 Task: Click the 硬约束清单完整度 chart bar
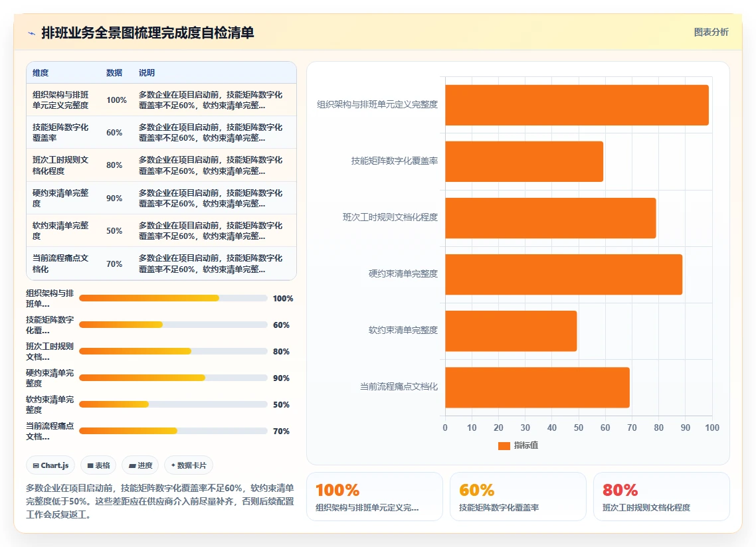click(x=563, y=274)
